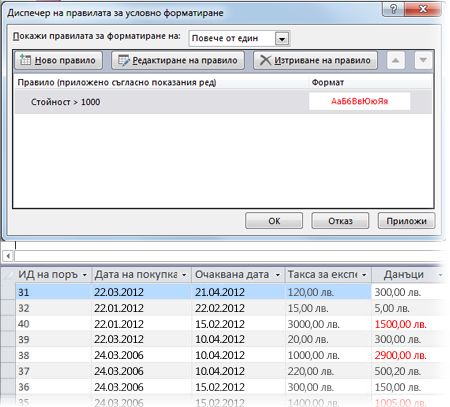Viewport: 450px width, 407px height.
Task: Click row selector for order 31
Action: click(8, 292)
